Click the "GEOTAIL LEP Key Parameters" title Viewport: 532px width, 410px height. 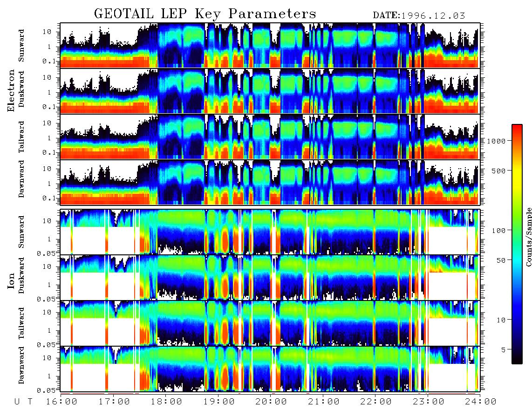[205, 14]
